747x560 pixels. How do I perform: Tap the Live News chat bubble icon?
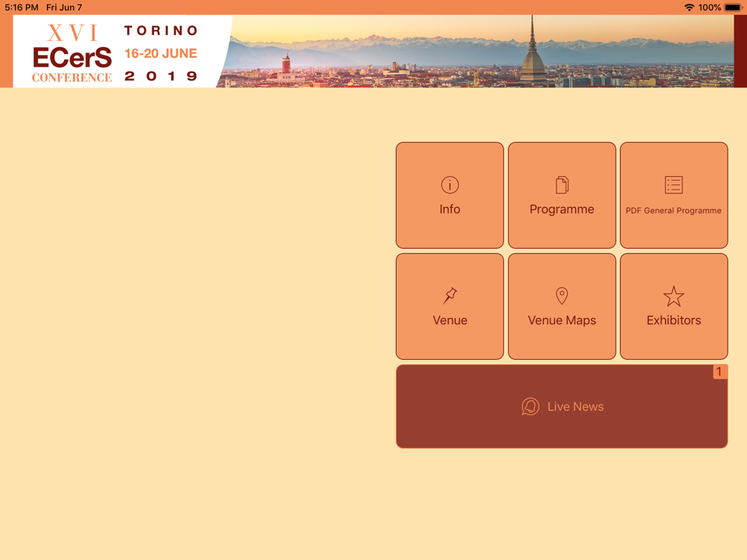[530, 407]
